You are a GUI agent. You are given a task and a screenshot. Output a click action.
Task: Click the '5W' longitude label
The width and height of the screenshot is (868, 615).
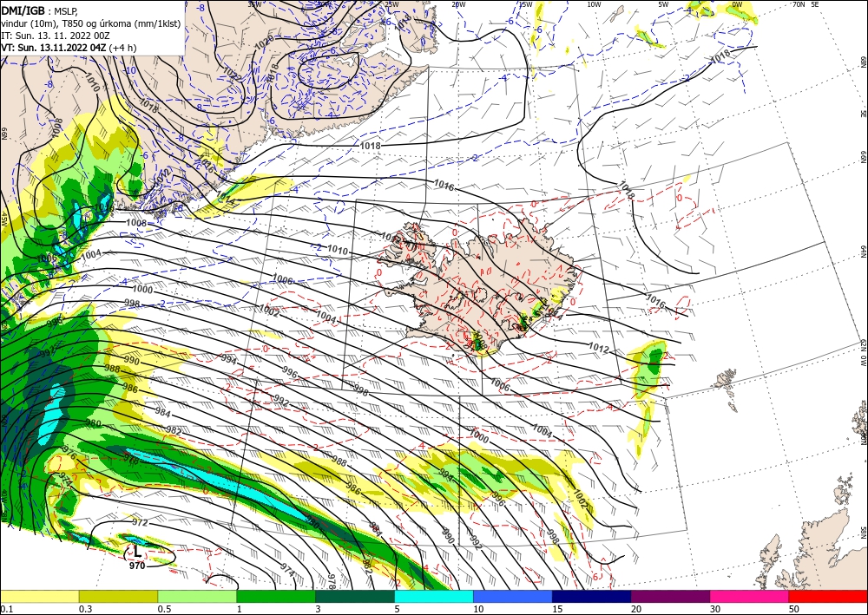663,4
